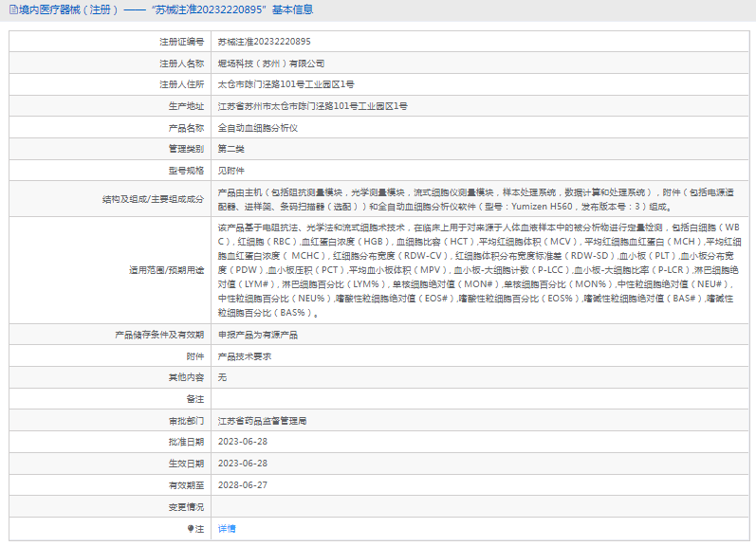Select the registration number 苏械注准20232220895 value
The height and width of the screenshot is (546, 756).
pyautogui.click(x=264, y=42)
